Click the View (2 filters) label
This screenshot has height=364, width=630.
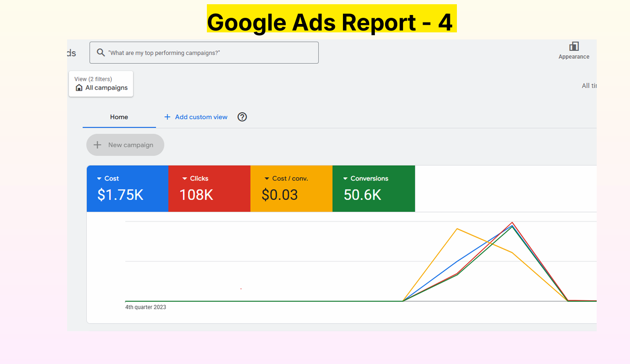93,79
